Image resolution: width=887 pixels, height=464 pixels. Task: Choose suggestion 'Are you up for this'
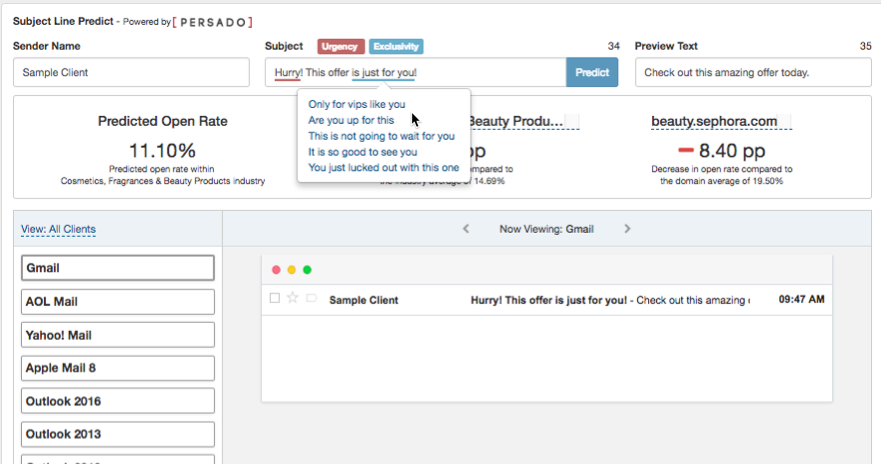[351, 120]
